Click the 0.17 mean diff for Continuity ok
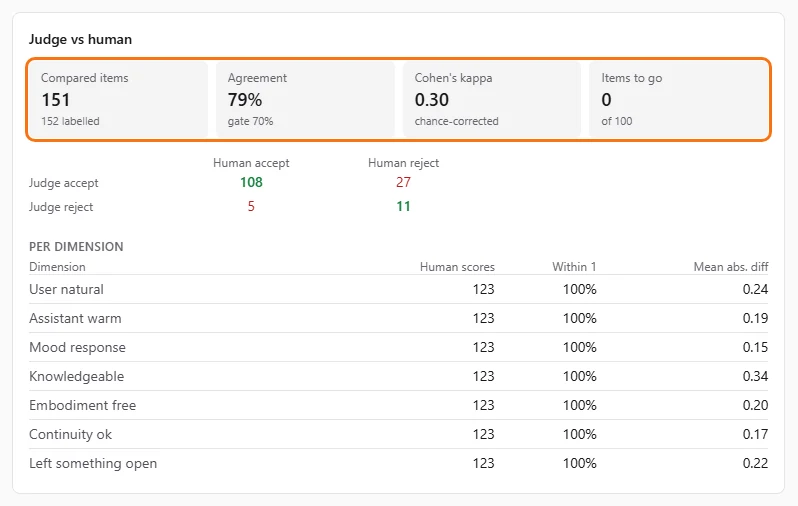Image resolution: width=798 pixels, height=506 pixels. [755, 434]
